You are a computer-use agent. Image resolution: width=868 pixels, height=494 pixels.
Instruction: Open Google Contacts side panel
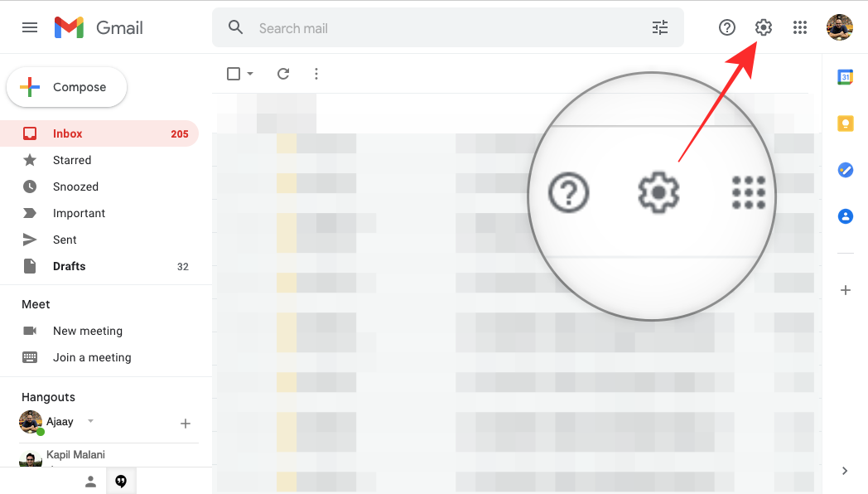coord(846,216)
